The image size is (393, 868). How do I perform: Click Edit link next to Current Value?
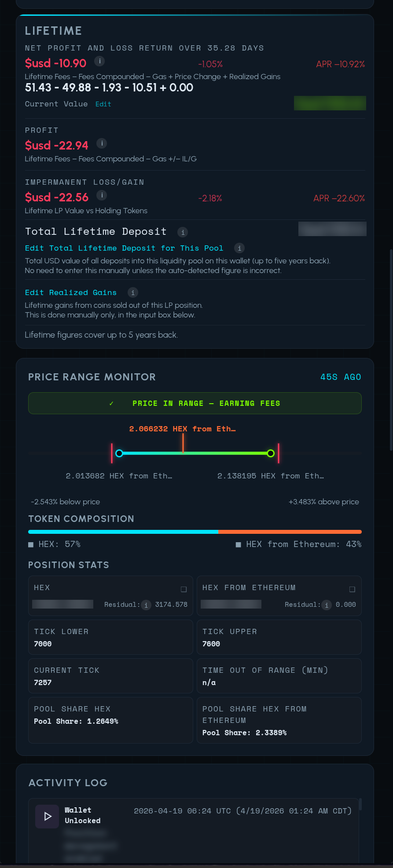[x=103, y=104]
